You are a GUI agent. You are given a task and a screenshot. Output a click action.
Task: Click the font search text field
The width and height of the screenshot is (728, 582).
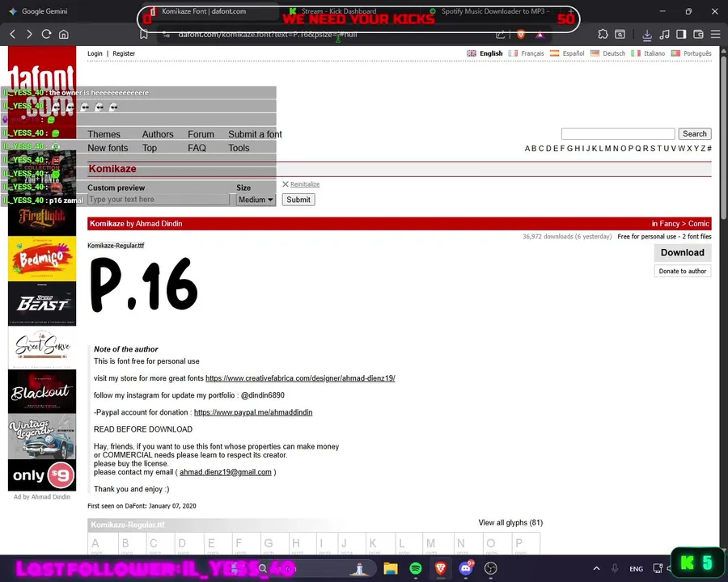[618, 133]
